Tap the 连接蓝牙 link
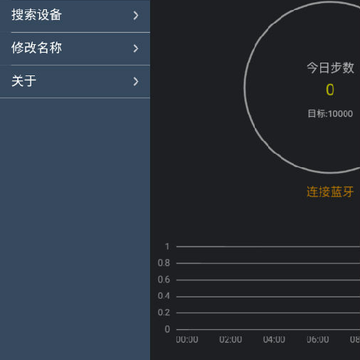360x360 pixels. [330, 192]
